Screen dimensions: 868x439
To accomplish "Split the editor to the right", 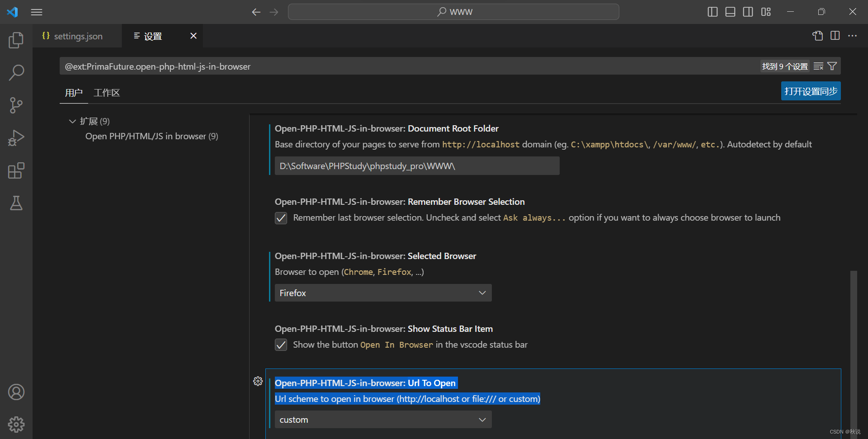I will (835, 36).
